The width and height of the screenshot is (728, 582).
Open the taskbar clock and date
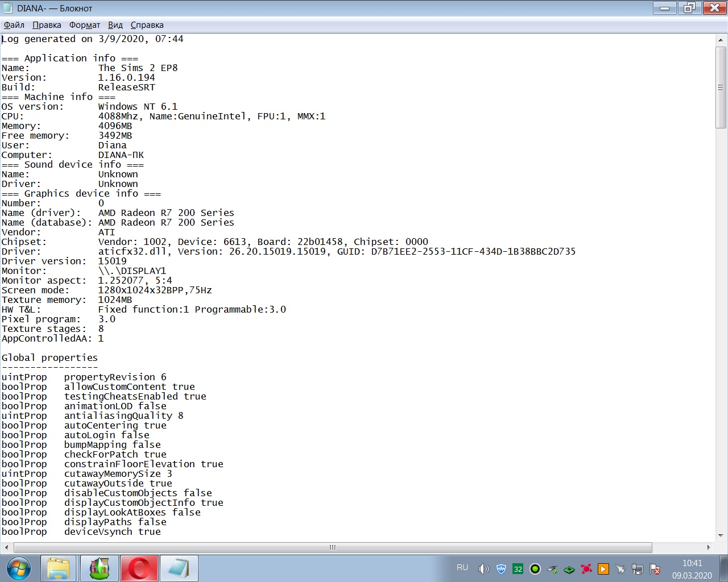point(692,569)
